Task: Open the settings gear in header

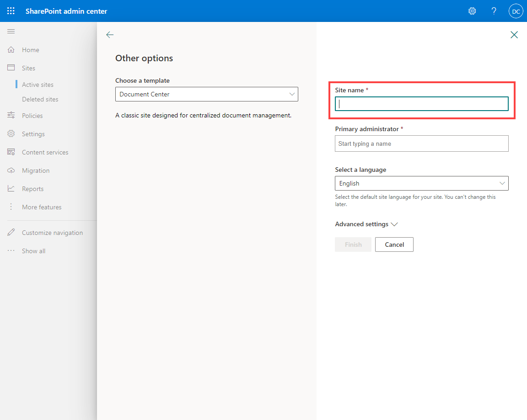Action: pyautogui.click(x=472, y=11)
